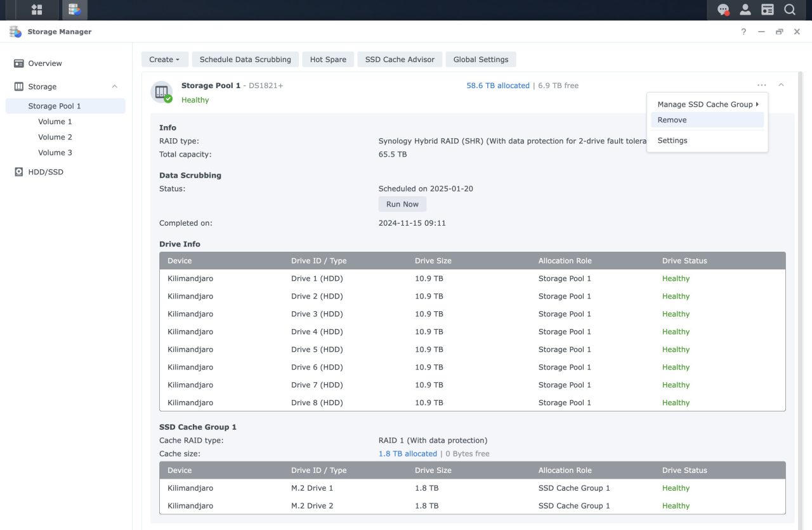Click the Storage Manager taskbar icon
812x530 pixels.
[x=75, y=10]
